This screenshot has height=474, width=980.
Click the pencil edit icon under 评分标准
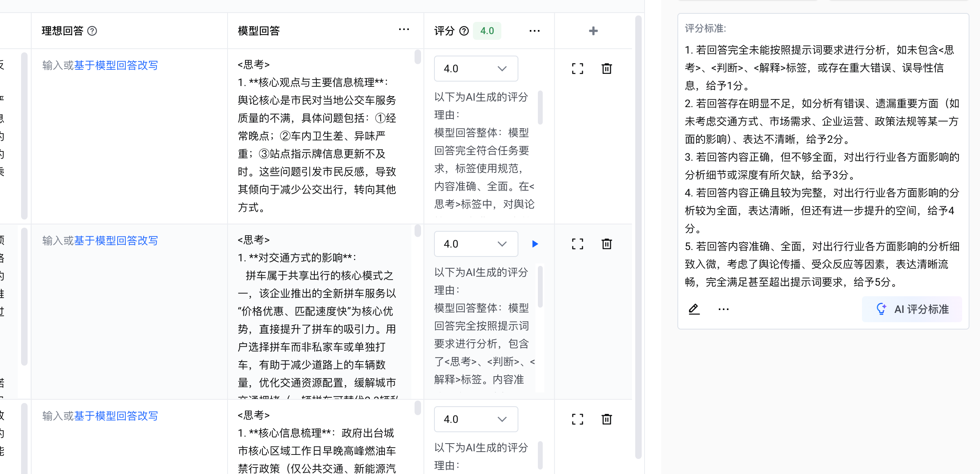click(694, 309)
